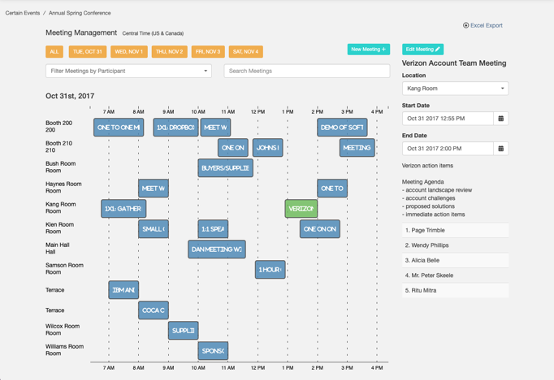554x380 pixels.
Task: Click the Main Hall row label
Action: tap(57, 248)
